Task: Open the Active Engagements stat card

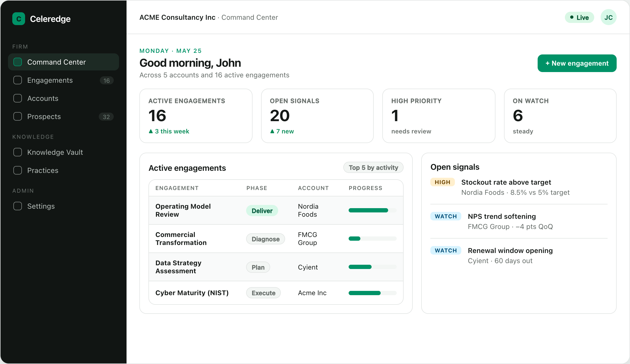Action: 196,116
